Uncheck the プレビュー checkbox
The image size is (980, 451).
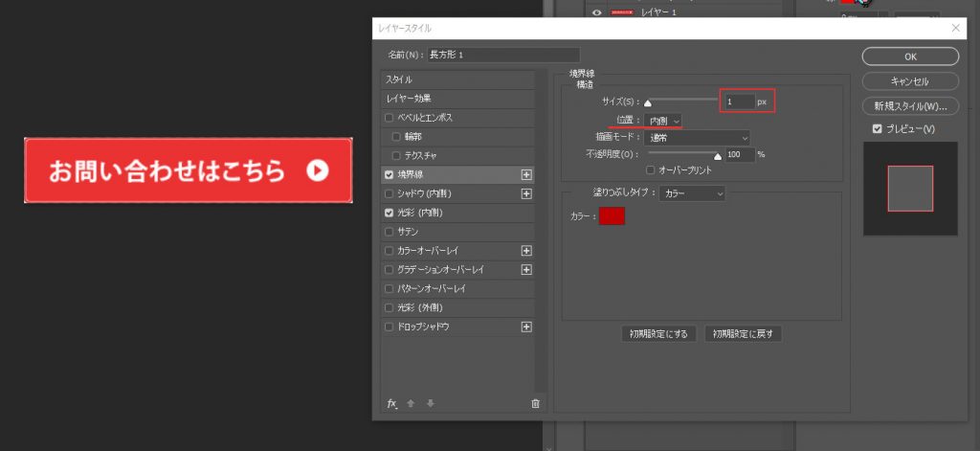point(877,129)
